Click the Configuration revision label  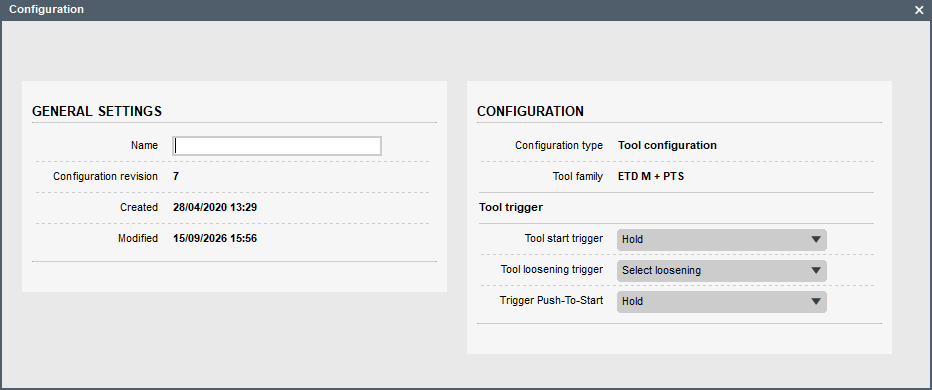click(105, 177)
